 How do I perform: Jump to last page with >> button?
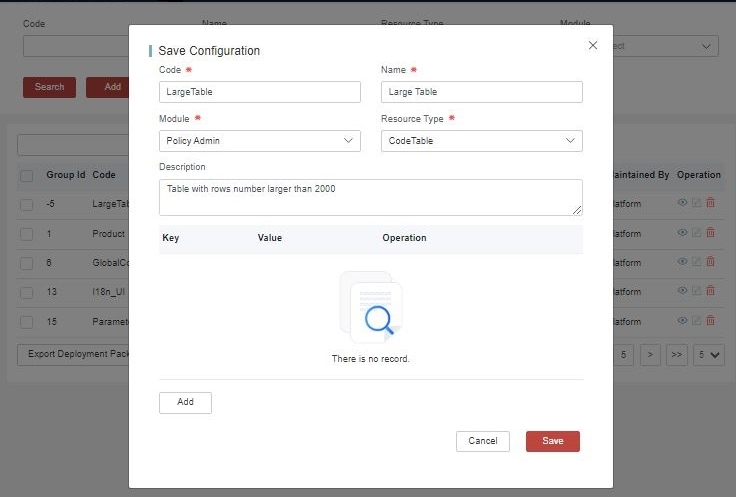(677, 354)
